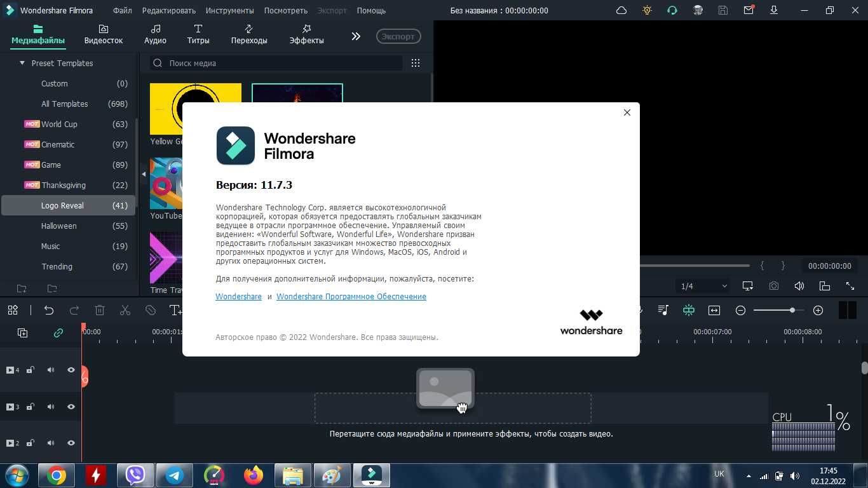The image size is (868, 488).
Task: Enter fullscreen preview with diagonal arrows
Action: (850, 286)
